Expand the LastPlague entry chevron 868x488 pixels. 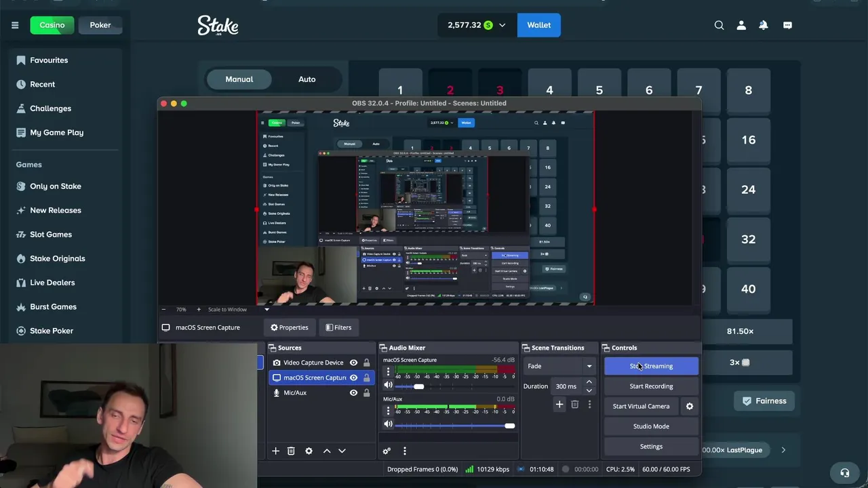[x=783, y=450]
